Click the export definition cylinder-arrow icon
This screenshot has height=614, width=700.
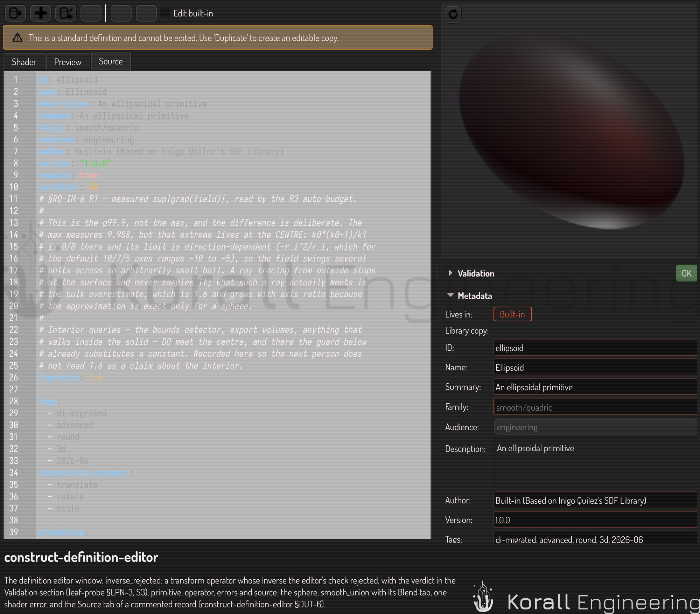(15, 14)
